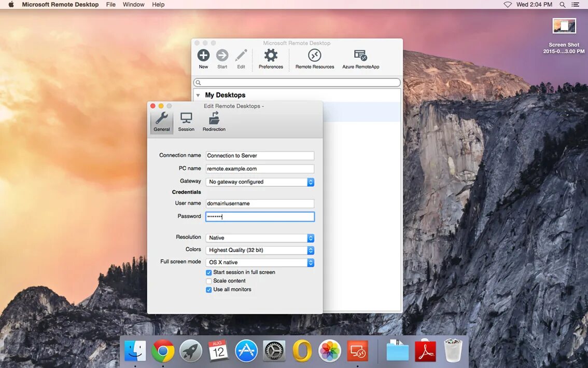
Task: Launch Google Chrome from the Dock
Action: 163,351
